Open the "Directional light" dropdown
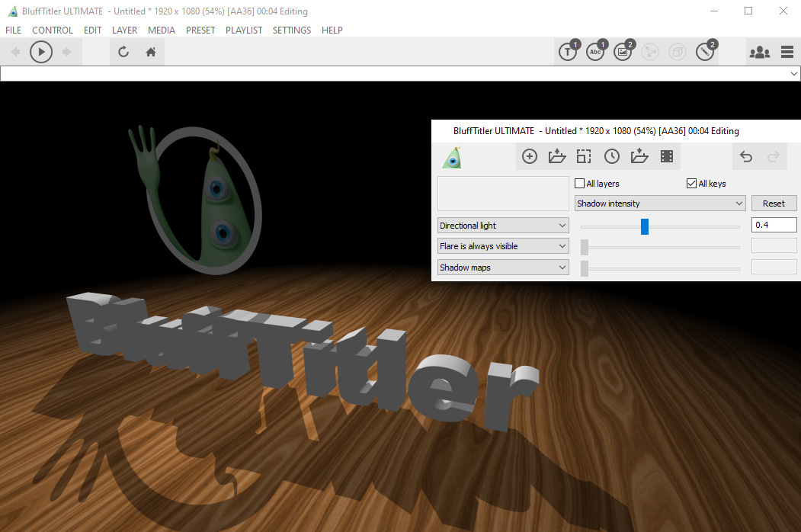This screenshot has width=801, height=532. 503,226
